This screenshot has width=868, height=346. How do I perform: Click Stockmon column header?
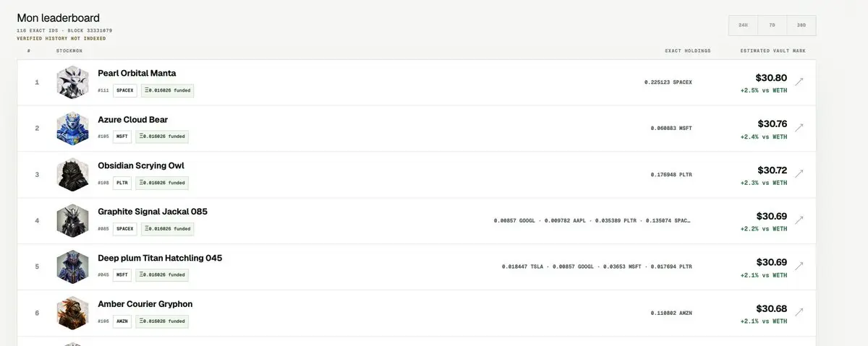(x=69, y=51)
